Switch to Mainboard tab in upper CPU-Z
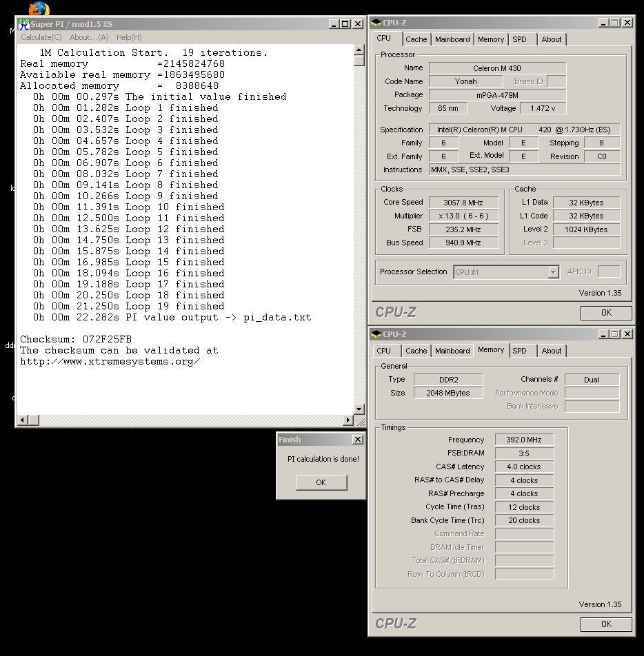Viewport: 644px width, 656px height. (452, 39)
